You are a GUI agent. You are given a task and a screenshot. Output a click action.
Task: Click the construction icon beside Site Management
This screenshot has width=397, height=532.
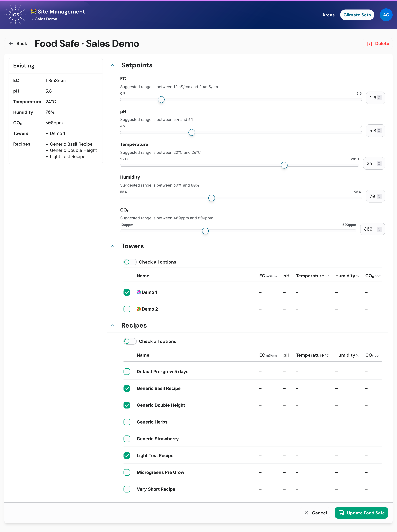(34, 11)
